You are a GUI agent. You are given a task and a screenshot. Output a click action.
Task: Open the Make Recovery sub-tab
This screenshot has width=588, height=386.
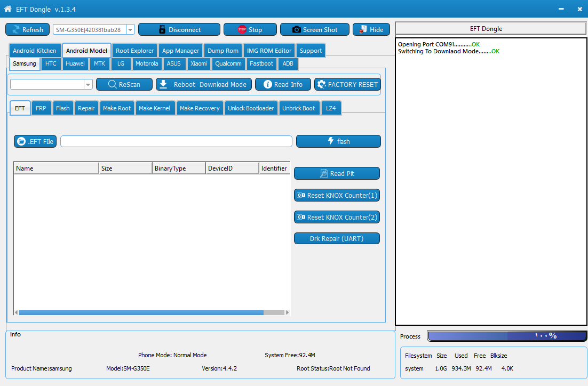[x=200, y=108]
